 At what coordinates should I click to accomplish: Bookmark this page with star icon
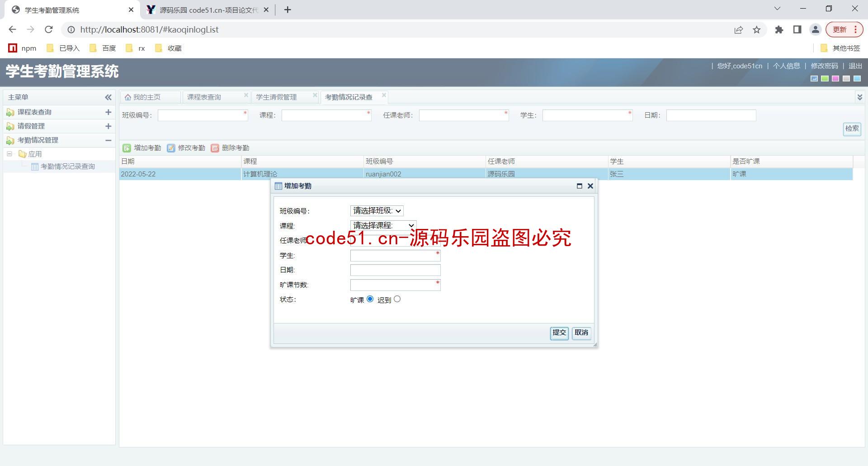(x=757, y=30)
